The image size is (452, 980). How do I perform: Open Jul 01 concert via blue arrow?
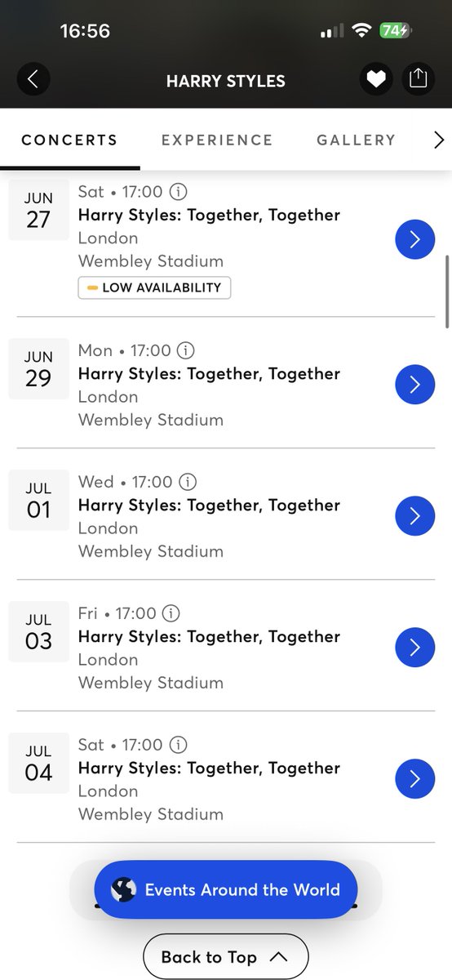(x=414, y=516)
